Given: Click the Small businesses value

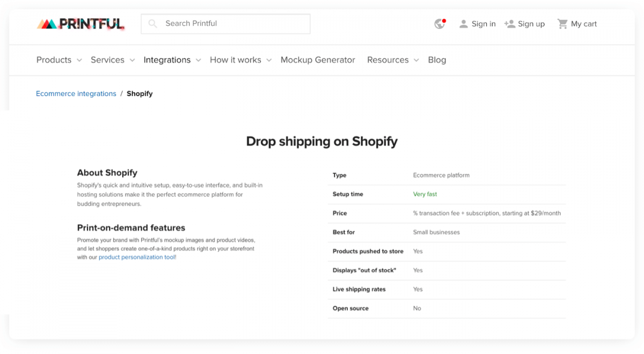Looking at the screenshot, I should click(x=436, y=232).
